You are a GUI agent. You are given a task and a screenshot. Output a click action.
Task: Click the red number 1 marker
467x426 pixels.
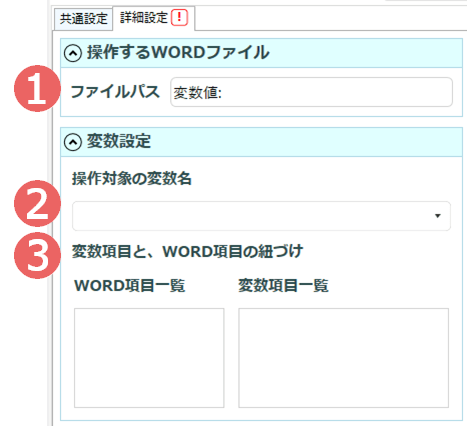coord(37,89)
